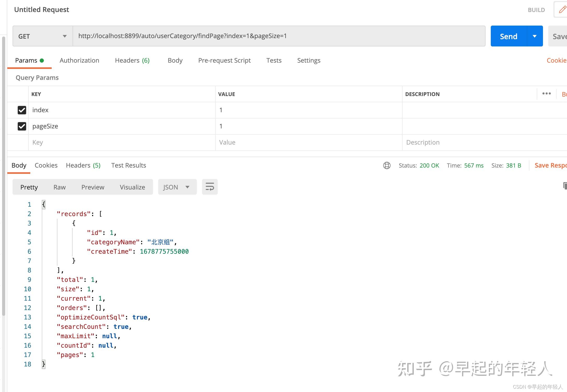Open the Pre-request Script tab
The height and width of the screenshot is (392, 567).
[x=224, y=61]
